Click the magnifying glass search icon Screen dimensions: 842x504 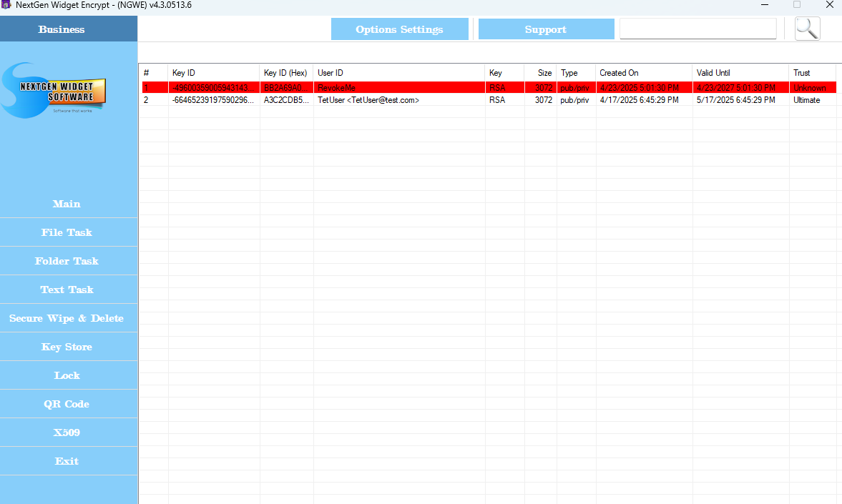point(807,29)
